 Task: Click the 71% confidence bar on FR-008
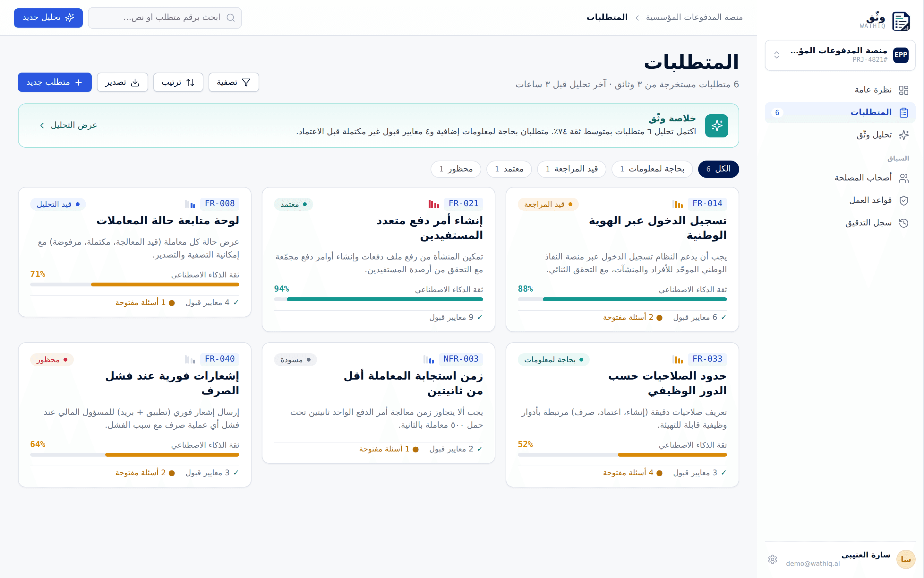[135, 285]
